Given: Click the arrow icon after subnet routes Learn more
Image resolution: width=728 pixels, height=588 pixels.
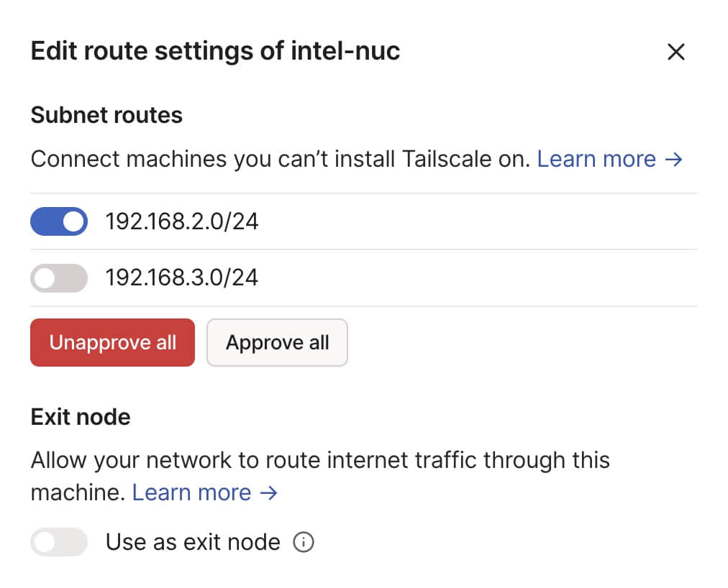Looking at the screenshot, I should tap(673, 160).
